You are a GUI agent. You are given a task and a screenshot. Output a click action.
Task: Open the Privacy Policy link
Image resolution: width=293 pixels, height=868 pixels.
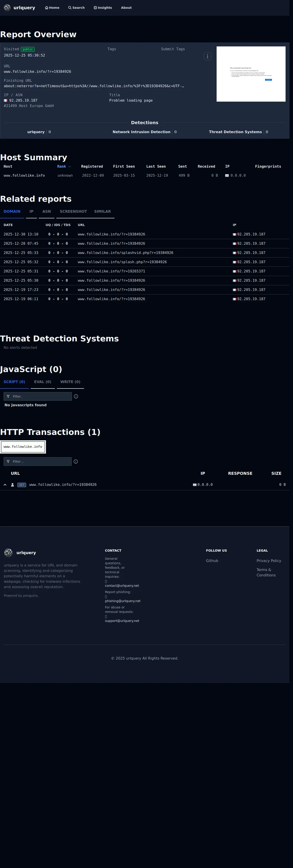269,561
